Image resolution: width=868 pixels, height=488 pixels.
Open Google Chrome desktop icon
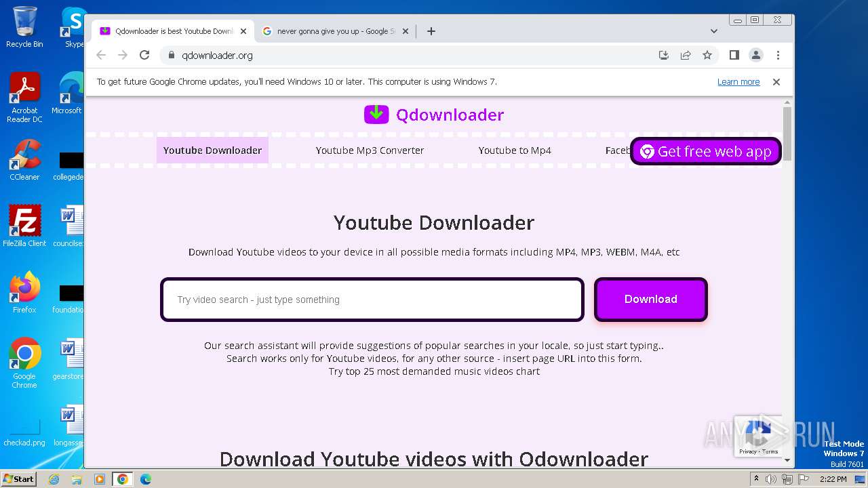[x=24, y=363]
